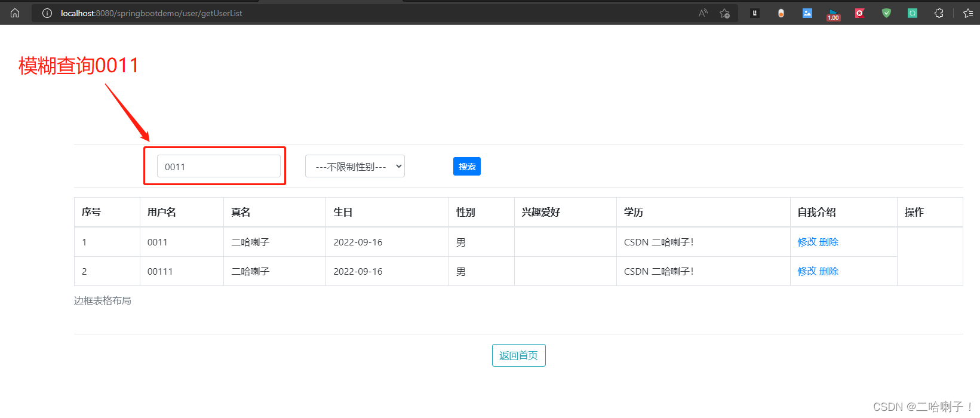Add this page to favorites star icon
The width and height of the screenshot is (980, 418).
tap(725, 13)
